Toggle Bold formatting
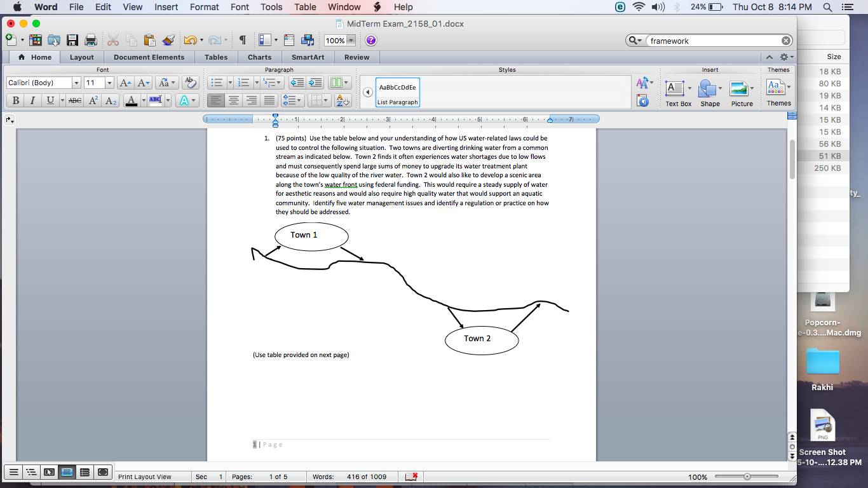The height and width of the screenshot is (488, 868). tap(15, 100)
